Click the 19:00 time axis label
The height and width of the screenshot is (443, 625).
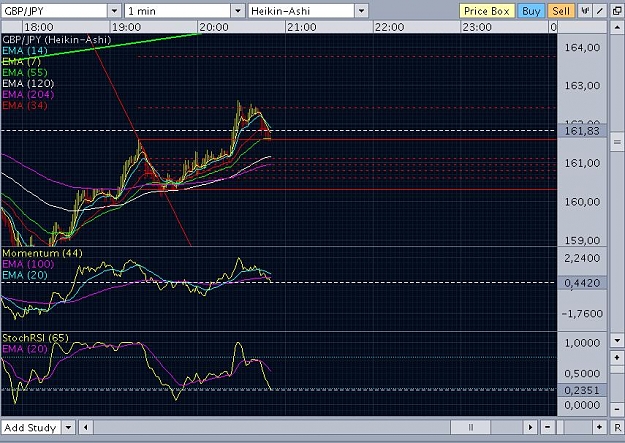tap(126, 27)
